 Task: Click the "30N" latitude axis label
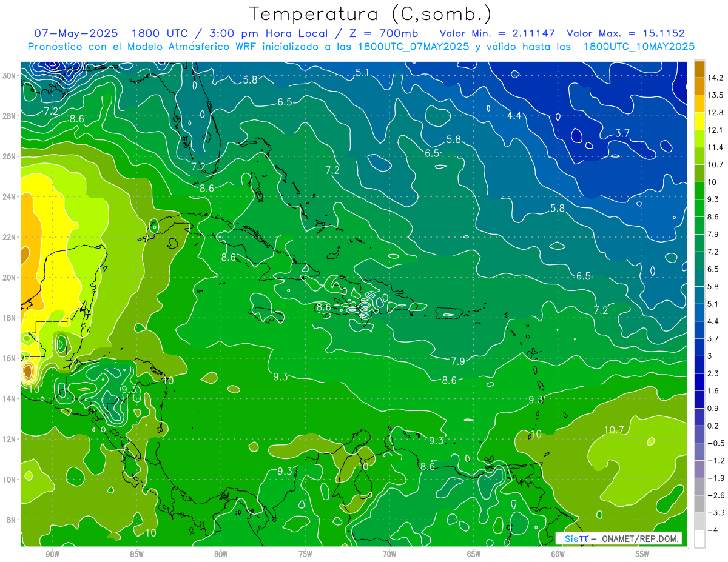click(9, 76)
